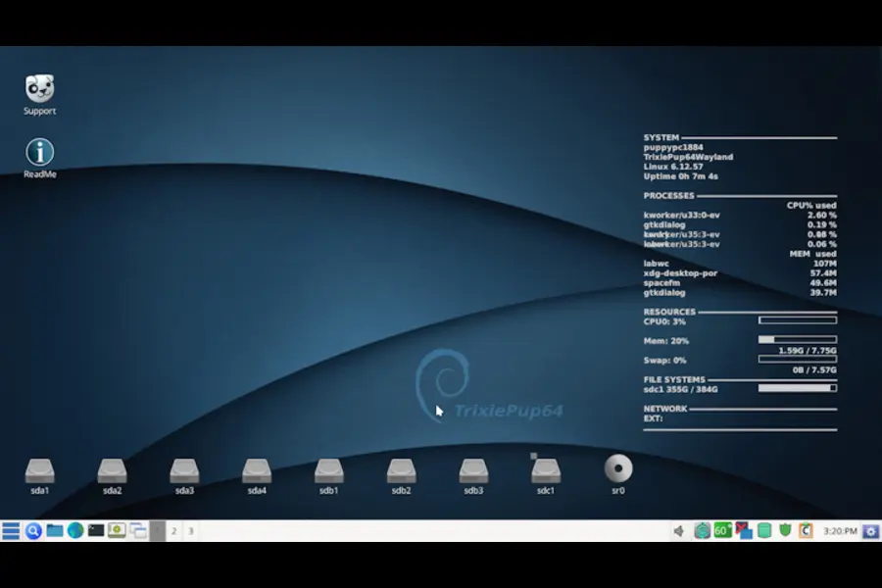Viewport: 882px width, 588px height.
Task: Click the 3:20 PM clock
Action: tap(841, 531)
